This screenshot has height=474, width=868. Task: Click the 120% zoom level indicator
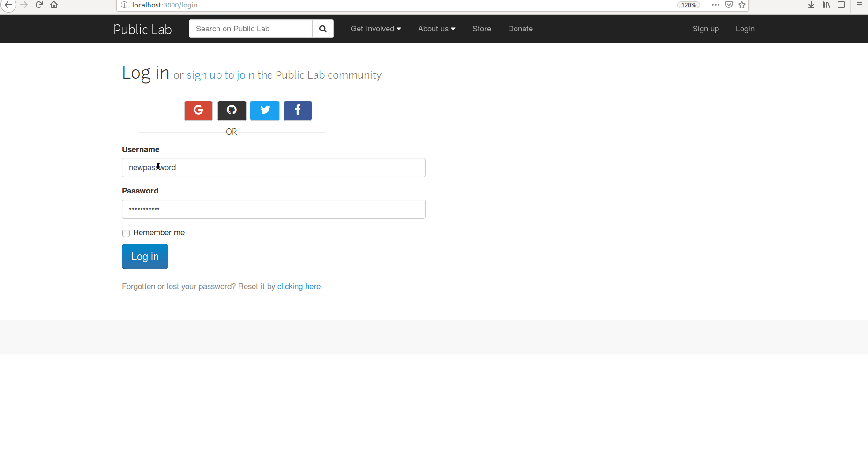(x=688, y=5)
